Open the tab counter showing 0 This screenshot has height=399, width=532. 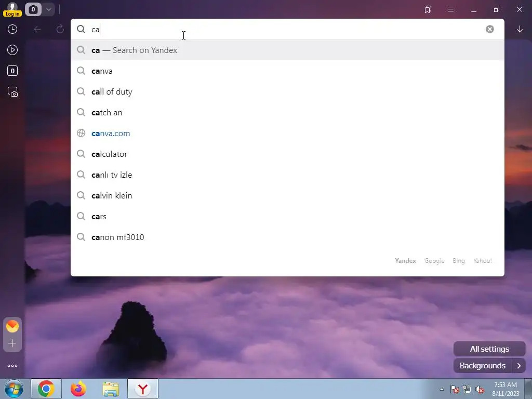pos(33,9)
